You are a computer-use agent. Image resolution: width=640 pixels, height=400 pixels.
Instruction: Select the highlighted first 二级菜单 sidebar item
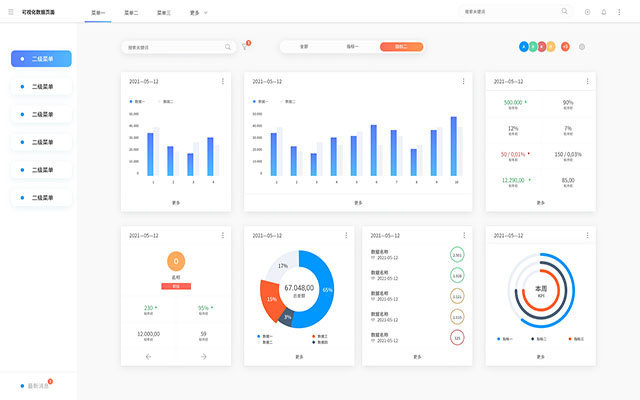click(x=41, y=59)
